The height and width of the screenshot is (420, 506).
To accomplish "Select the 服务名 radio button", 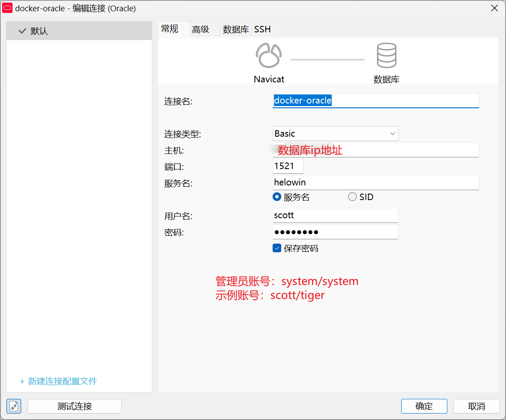I will click(277, 197).
